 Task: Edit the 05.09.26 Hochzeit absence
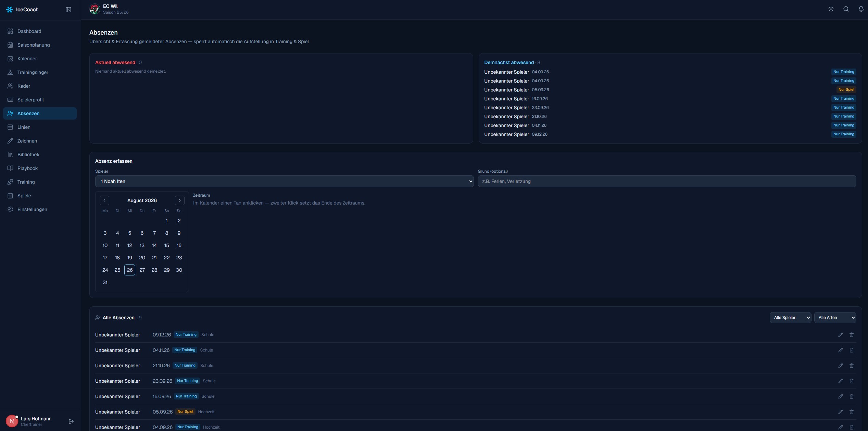point(841,412)
